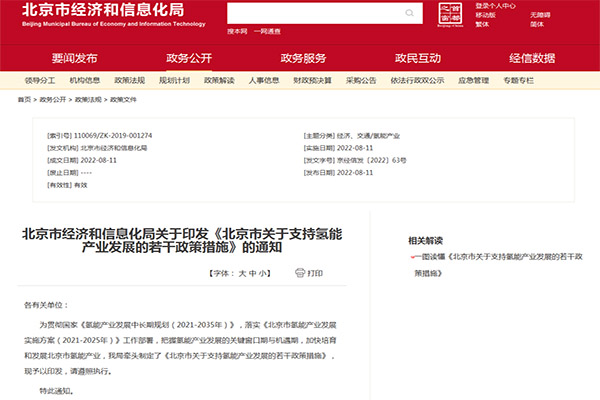Image resolution: width=600 pixels, height=400 pixels.
Task: Go to 政策法规 submenu item
Action: coord(129,80)
